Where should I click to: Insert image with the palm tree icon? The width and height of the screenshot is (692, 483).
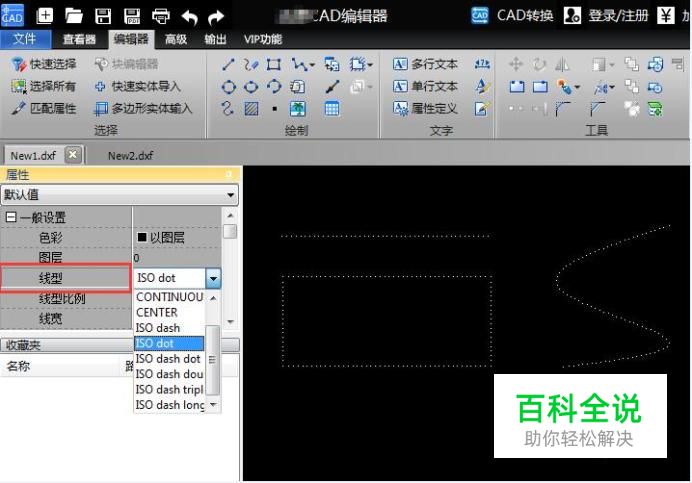297,109
